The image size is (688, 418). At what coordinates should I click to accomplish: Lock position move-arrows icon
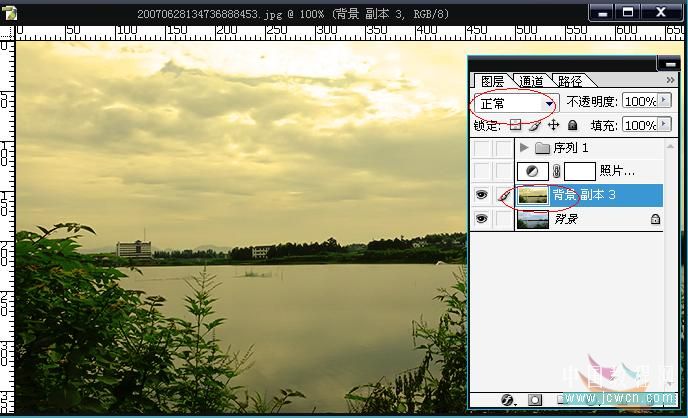(554, 125)
